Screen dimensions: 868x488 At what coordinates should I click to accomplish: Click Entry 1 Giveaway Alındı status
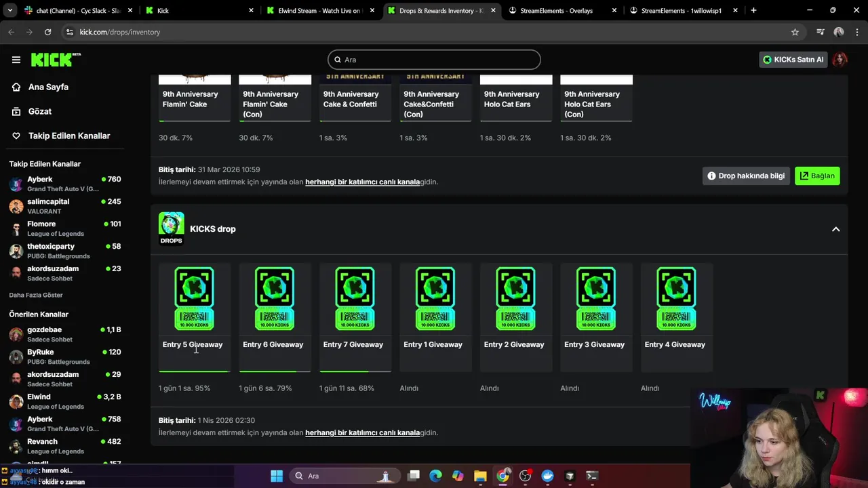tap(409, 388)
